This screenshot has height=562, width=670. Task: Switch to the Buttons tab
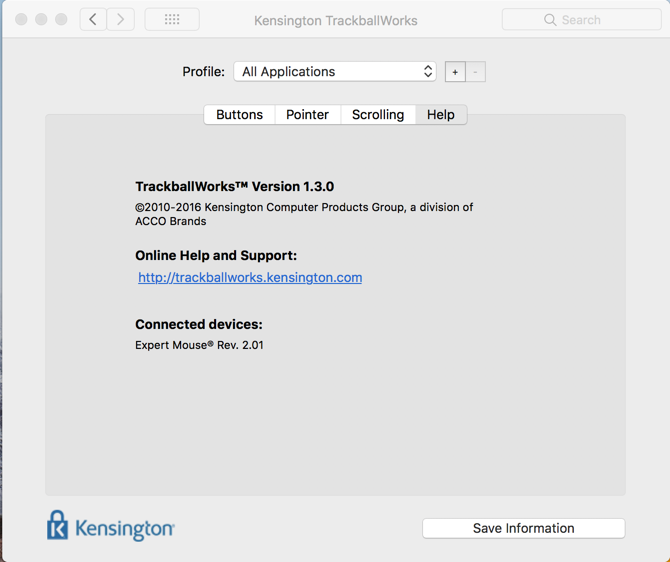239,115
